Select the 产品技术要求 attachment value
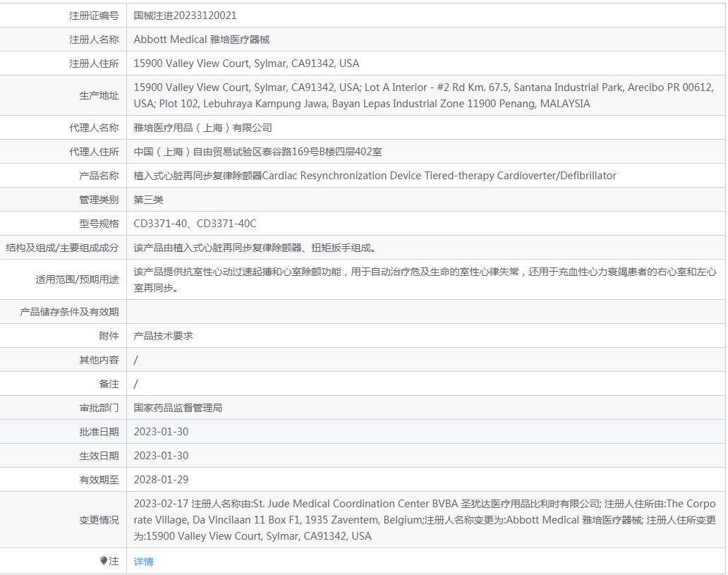The height and width of the screenshot is (575, 728). tap(164, 336)
